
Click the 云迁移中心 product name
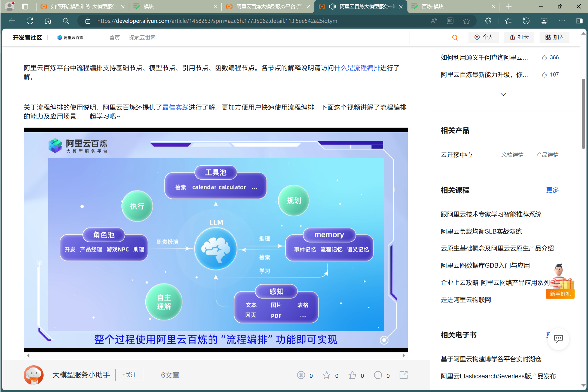coord(456,155)
